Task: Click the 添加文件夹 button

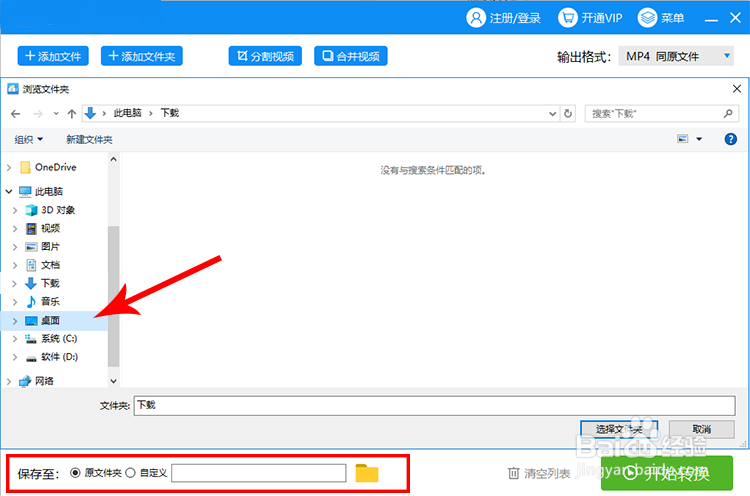Action: tap(142, 56)
